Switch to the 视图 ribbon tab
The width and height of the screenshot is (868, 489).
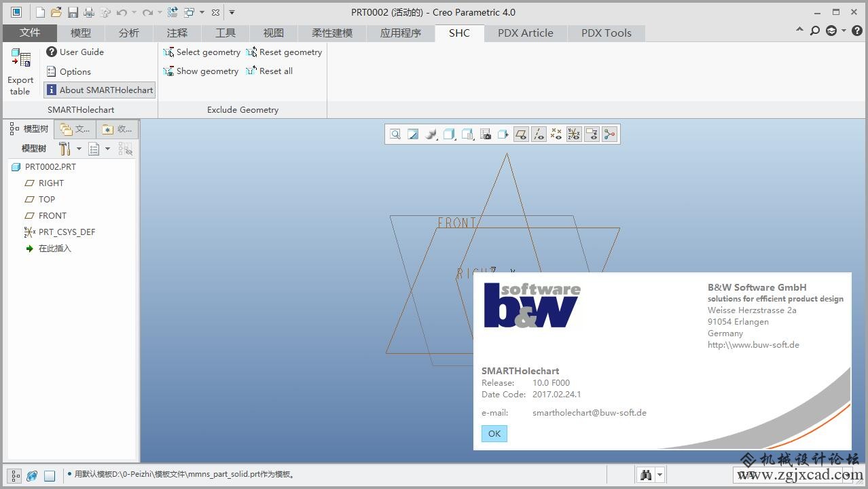[274, 33]
